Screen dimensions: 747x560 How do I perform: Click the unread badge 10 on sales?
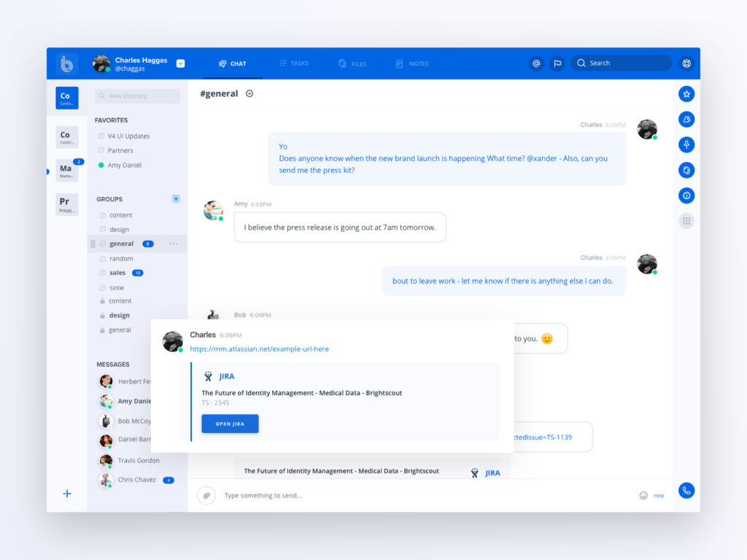tap(138, 273)
